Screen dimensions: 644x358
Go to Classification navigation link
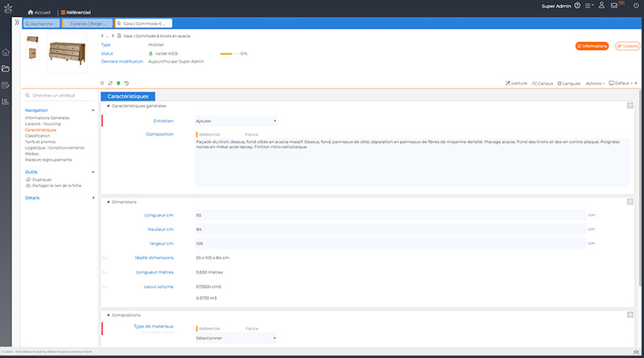pyautogui.click(x=37, y=136)
